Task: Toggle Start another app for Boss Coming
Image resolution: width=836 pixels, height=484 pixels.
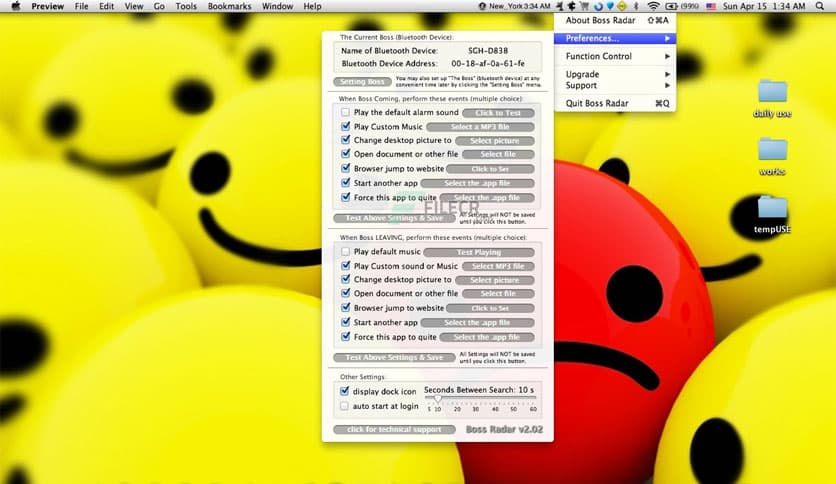Action: [345, 182]
